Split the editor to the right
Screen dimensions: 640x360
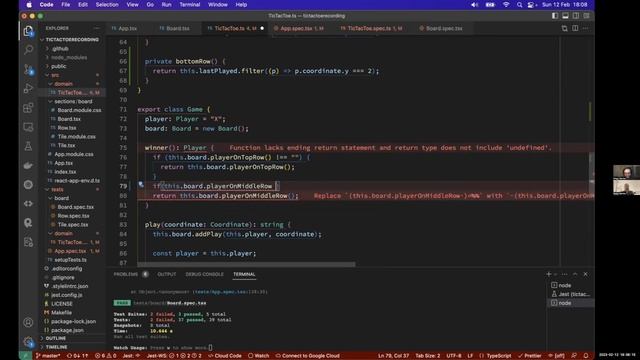pos(575,28)
